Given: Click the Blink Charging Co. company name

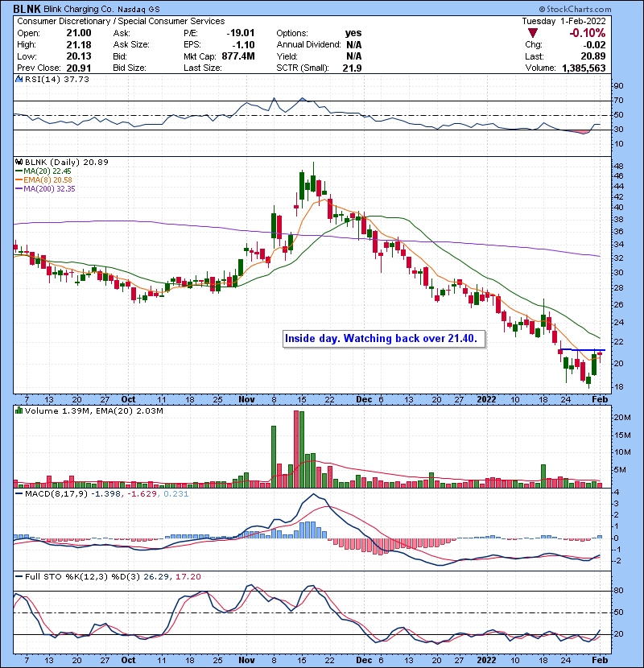Looking at the screenshot, I should 79,9.
